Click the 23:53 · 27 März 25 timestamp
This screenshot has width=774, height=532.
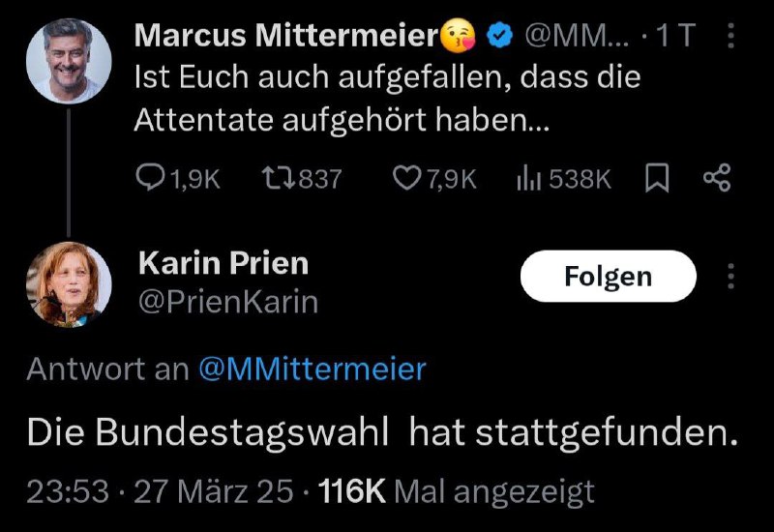pos(160,492)
